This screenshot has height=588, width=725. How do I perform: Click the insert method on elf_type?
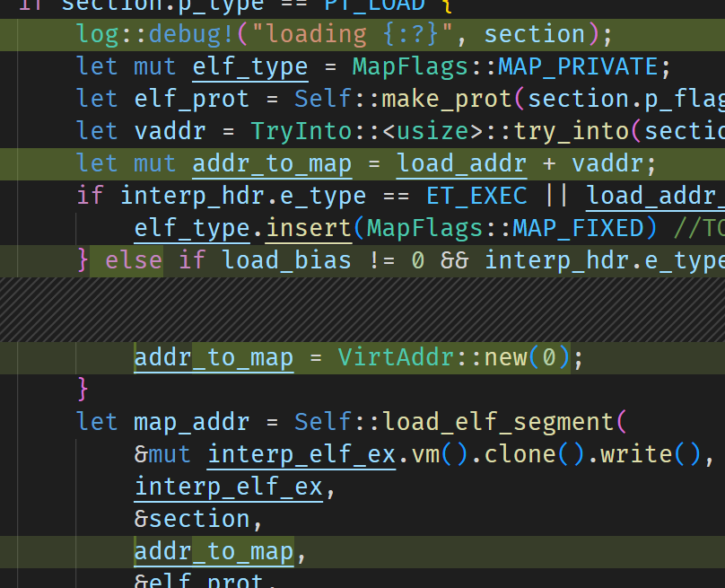(x=309, y=228)
